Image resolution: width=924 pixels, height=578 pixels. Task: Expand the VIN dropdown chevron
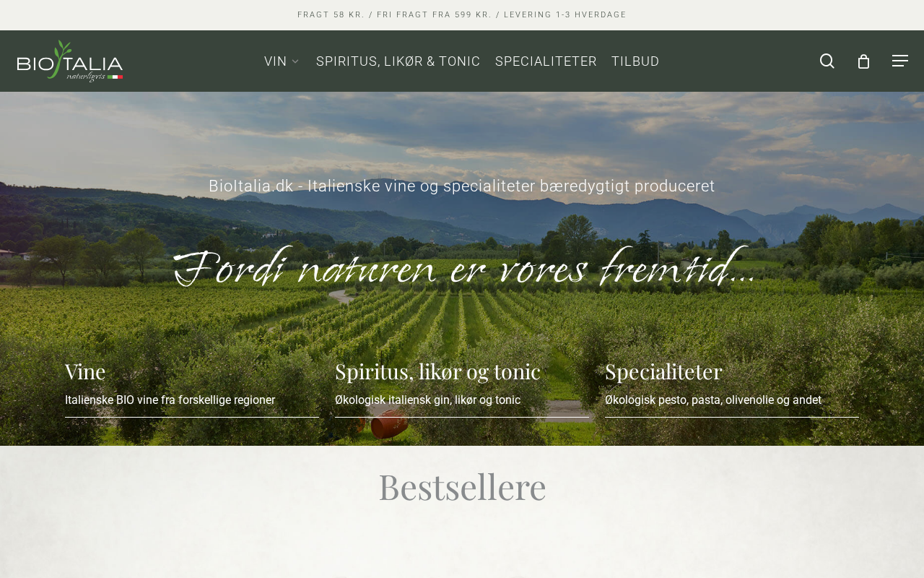tap(295, 61)
